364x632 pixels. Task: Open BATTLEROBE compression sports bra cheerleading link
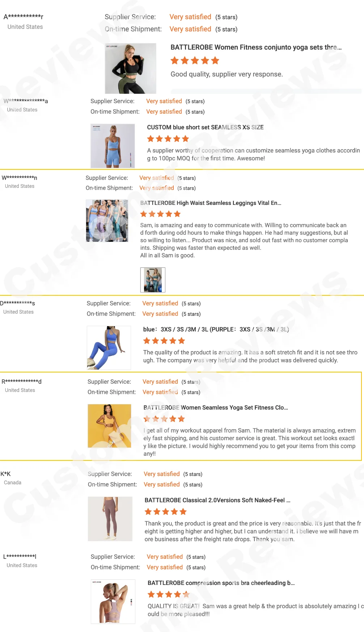point(221,583)
